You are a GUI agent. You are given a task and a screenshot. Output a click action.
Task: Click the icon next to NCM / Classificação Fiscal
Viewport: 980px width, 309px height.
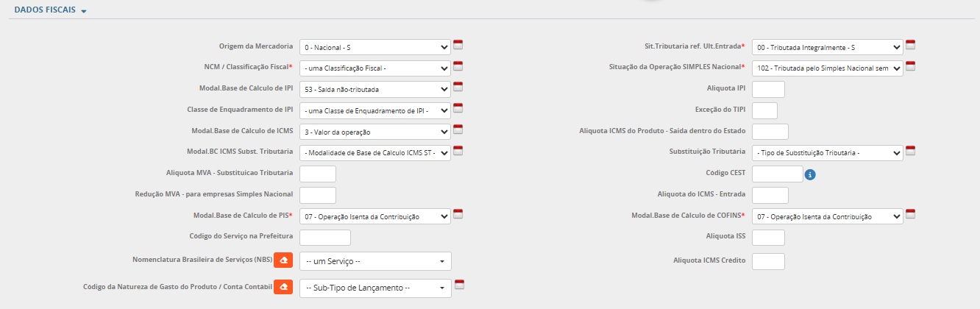point(458,66)
